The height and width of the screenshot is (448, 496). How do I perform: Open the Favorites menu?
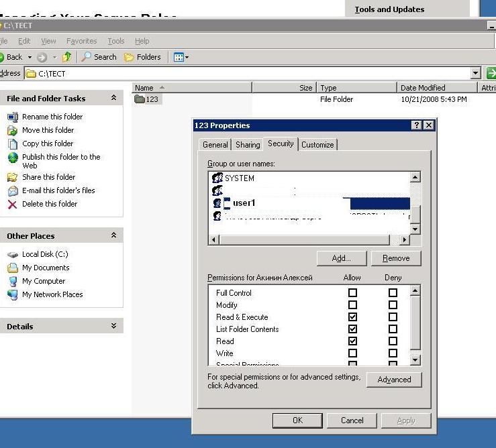pos(81,41)
